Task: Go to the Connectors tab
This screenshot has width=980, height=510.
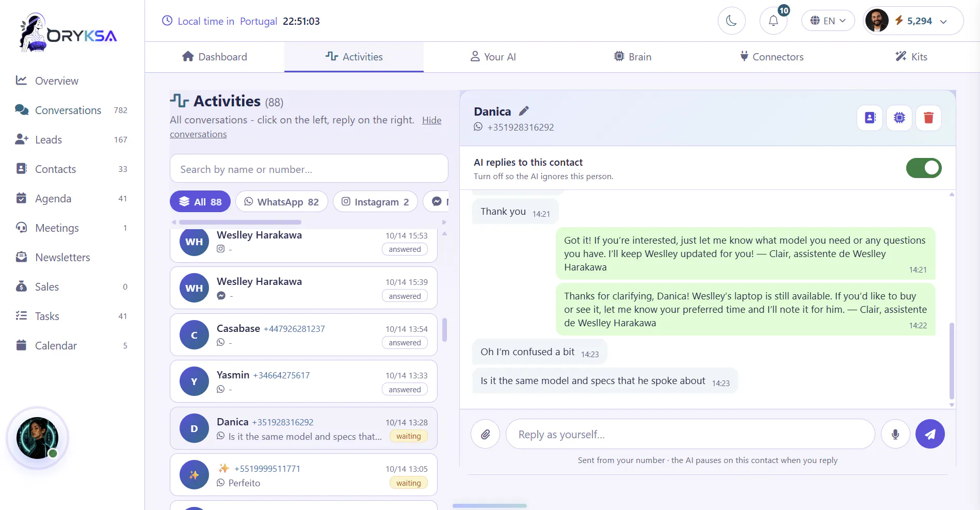Action: tap(772, 57)
